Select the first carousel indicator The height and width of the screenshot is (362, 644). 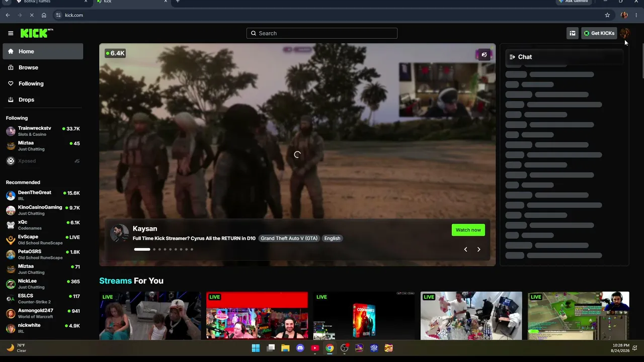[x=142, y=249]
